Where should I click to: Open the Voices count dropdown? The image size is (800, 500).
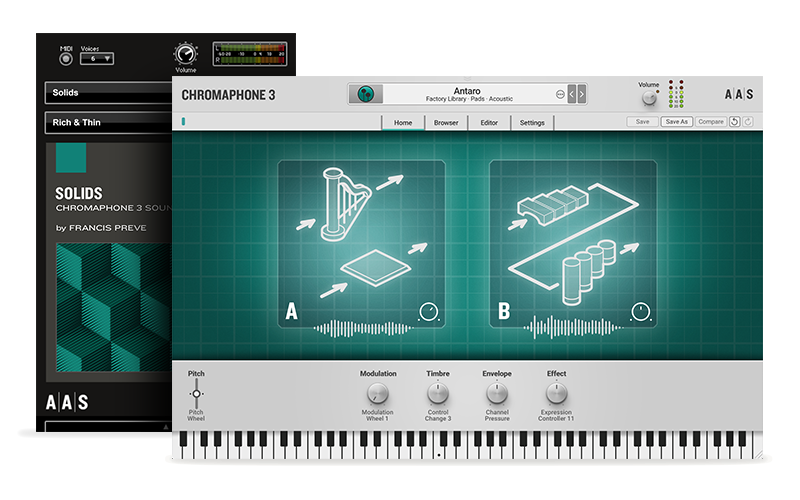pos(97,59)
